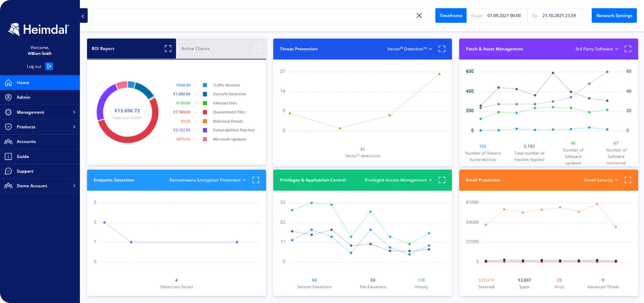This screenshot has height=303, width=644.
Task: Expand the Threat Prevention panel to fullscreen
Action: click(442, 49)
